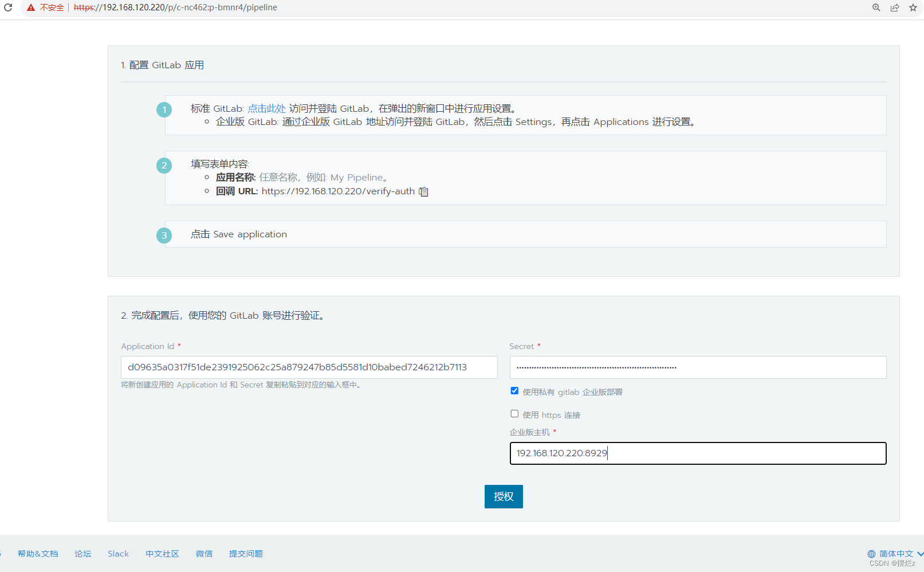Expand the 简体中文 language dropdown
Viewport: 924px width, 572px height.
[896, 554]
